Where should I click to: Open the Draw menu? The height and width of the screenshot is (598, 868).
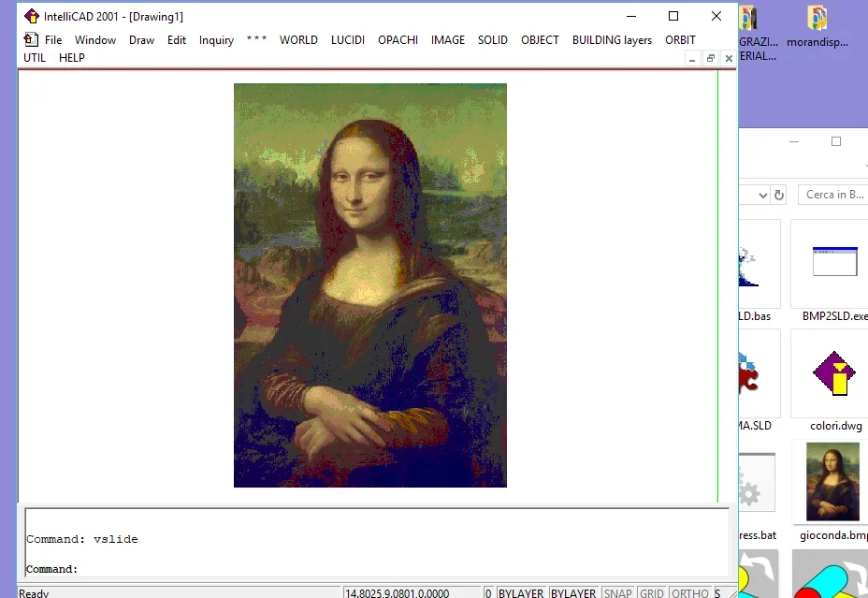tap(142, 40)
